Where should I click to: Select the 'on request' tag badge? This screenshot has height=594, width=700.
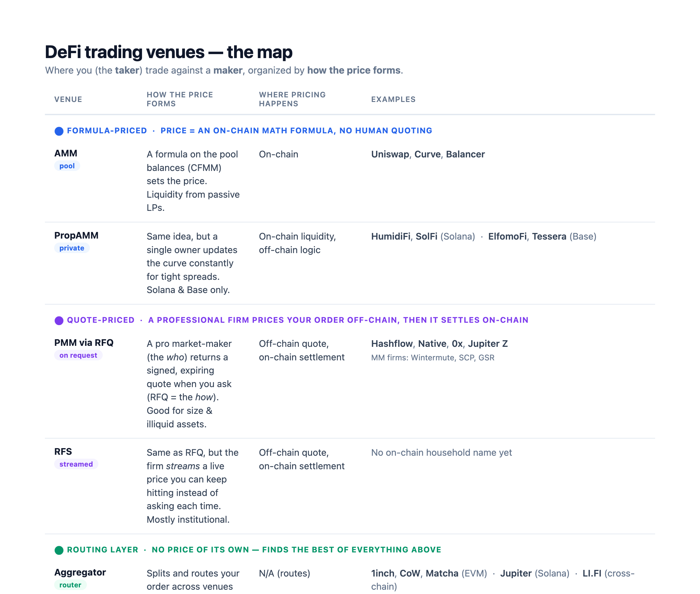78,355
